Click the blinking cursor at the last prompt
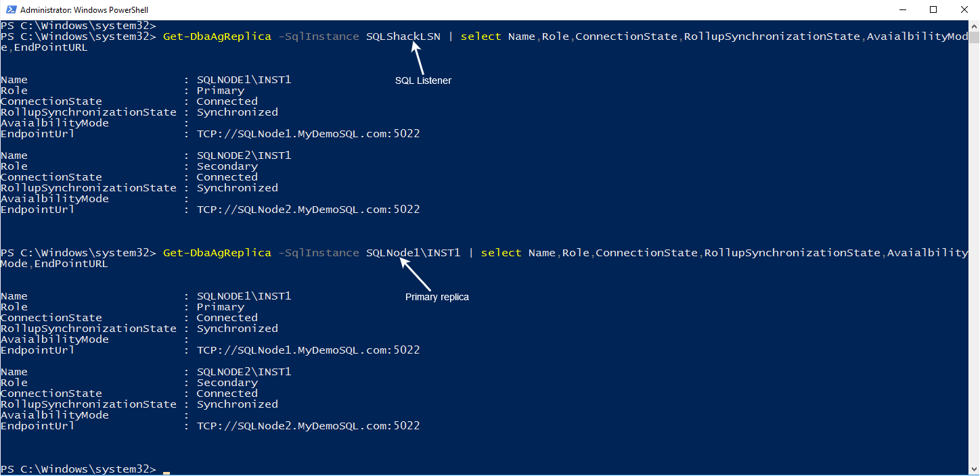This screenshot has height=476, width=980. click(x=166, y=471)
